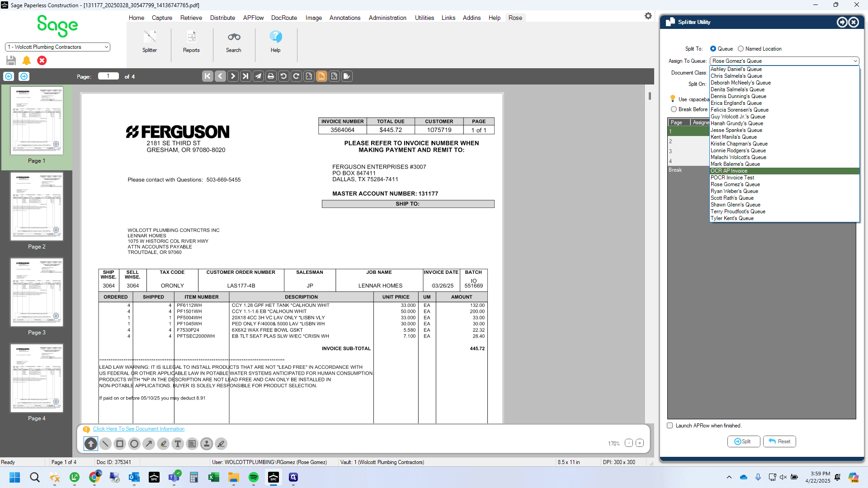
Task: Print the document with printer icon
Action: (x=271, y=76)
